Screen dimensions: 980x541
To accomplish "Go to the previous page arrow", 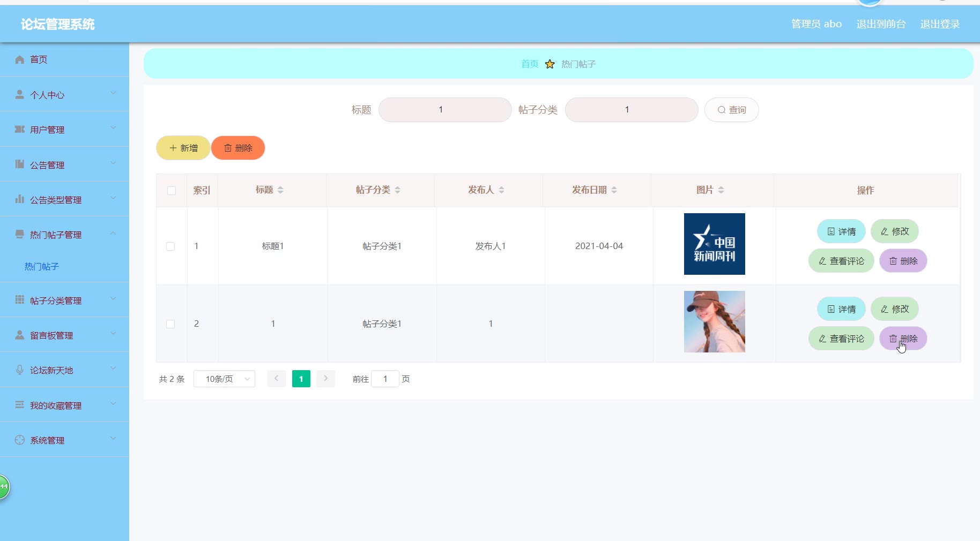I will pyautogui.click(x=276, y=379).
